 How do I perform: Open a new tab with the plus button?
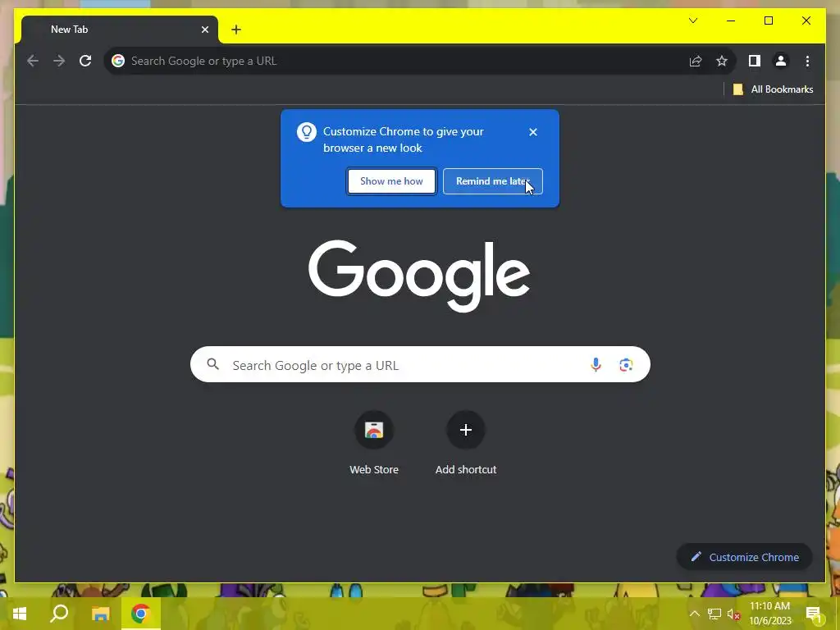click(x=236, y=30)
